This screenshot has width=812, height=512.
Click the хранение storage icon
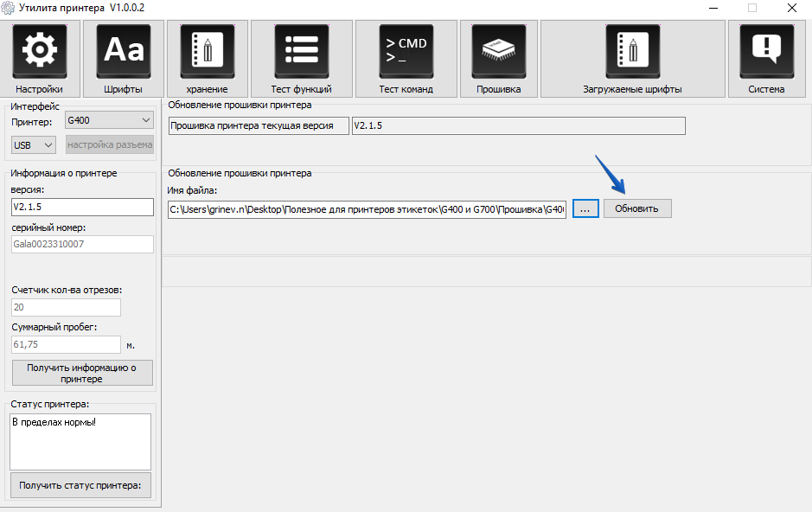207,52
